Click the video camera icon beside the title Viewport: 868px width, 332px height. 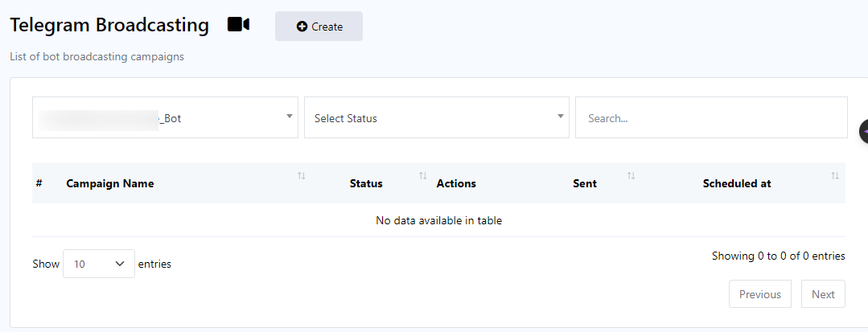click(x=238, y=25)
